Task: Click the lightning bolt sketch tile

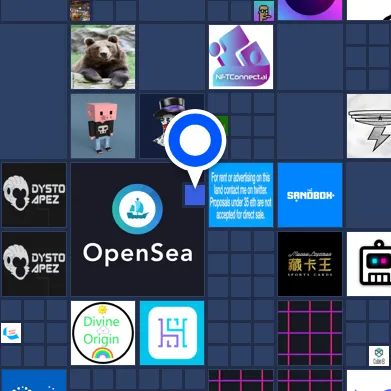Action: (x=369, y=126)
